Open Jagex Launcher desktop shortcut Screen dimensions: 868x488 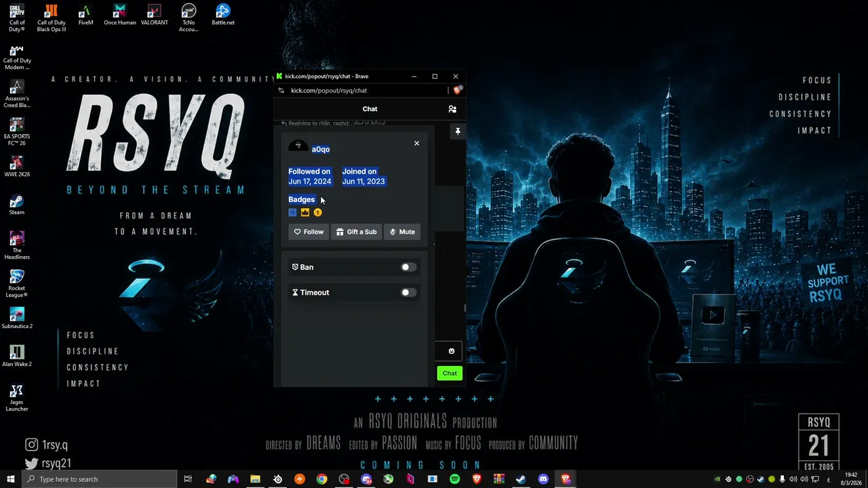[17, 399]
